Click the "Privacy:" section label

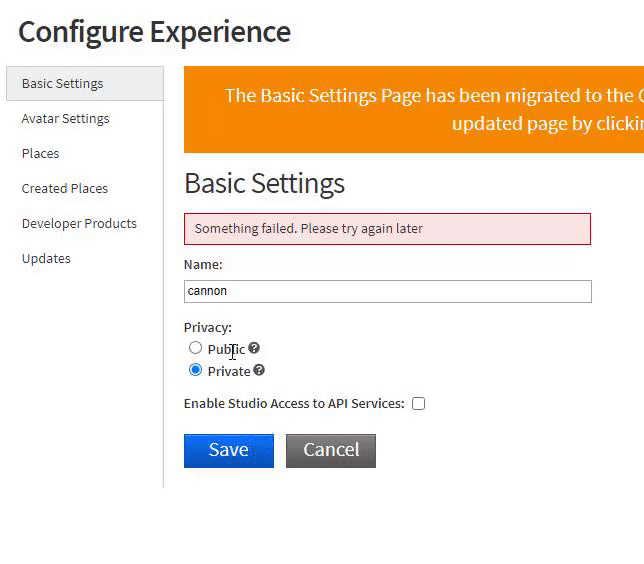[x=208, y=327]
